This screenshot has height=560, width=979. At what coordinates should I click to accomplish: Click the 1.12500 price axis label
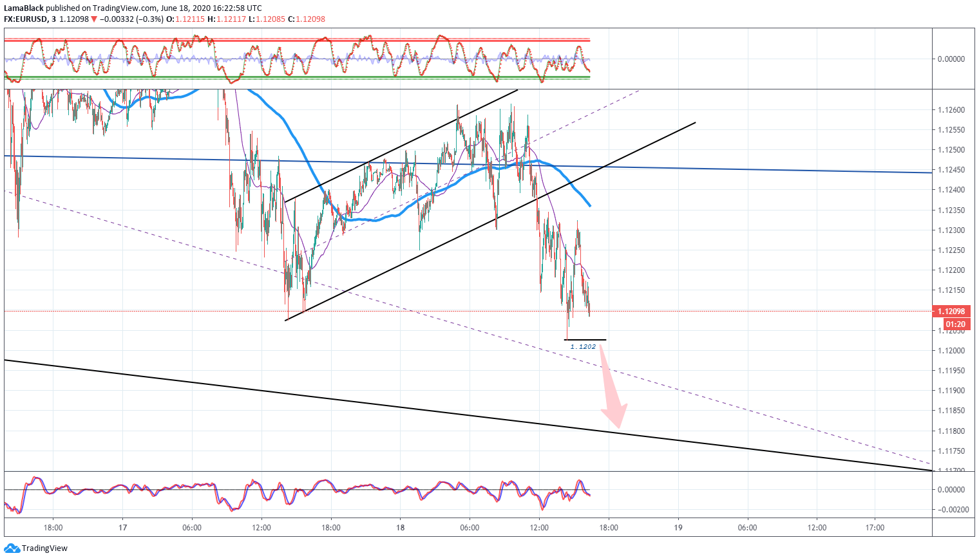(x=951, y=150)
